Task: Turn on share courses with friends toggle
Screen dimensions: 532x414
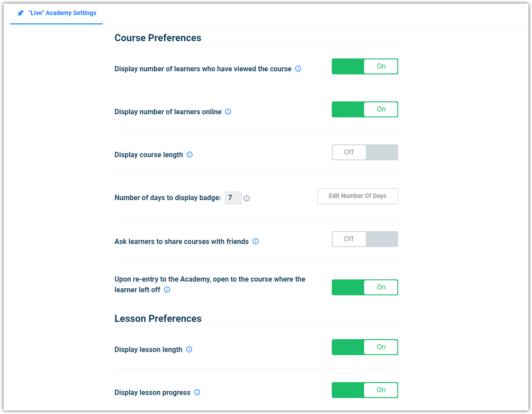Action: 365,239
